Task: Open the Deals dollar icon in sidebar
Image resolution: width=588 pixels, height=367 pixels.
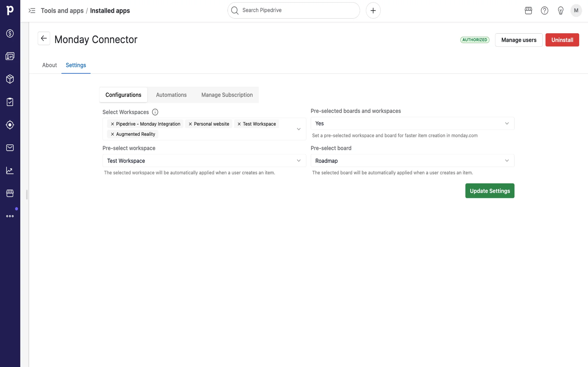Action: point(10,33)
